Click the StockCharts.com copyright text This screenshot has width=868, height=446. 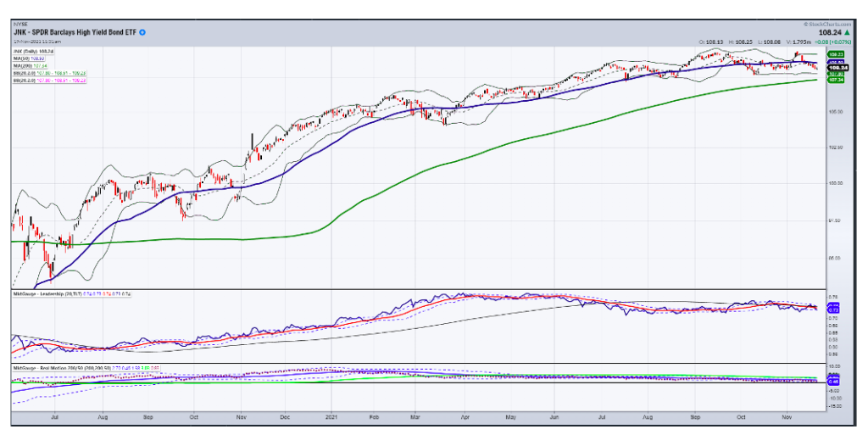(827, 25)
